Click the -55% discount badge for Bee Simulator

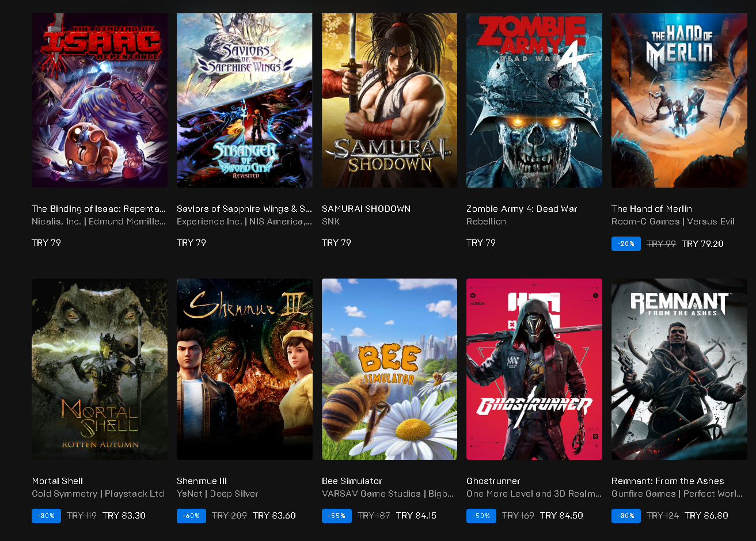[336, 516]
